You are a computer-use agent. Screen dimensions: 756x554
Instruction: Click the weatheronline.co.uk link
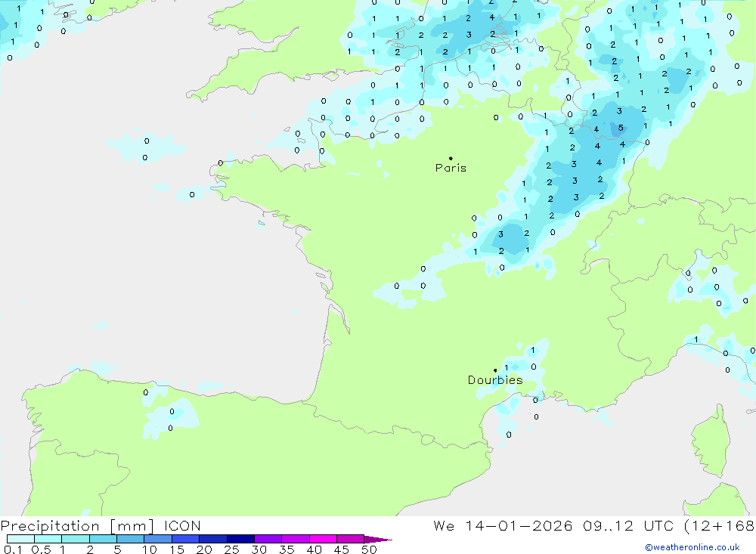pyautogui.click(x=692, y=547)
